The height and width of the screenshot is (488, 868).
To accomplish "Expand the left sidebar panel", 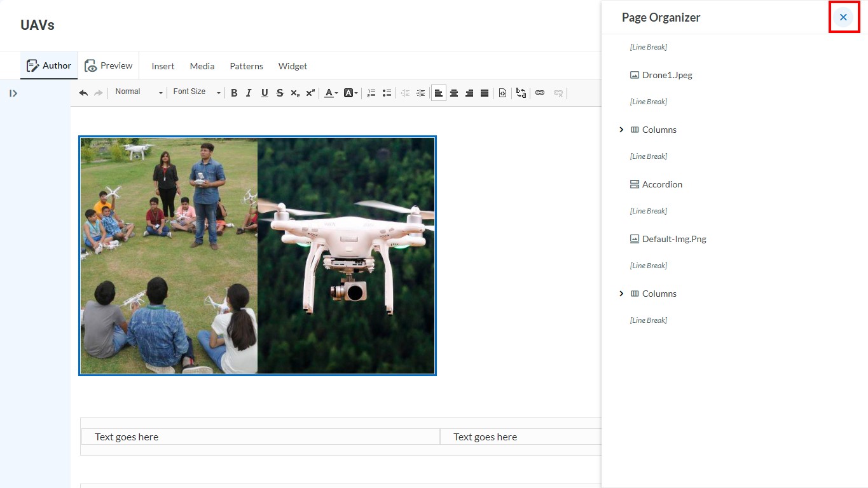I will (x=13, y=93).
